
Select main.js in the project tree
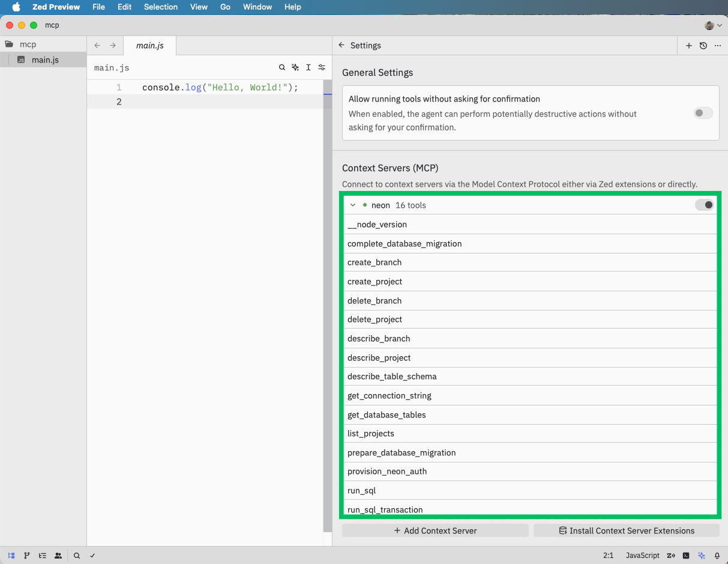click(45, 59)
